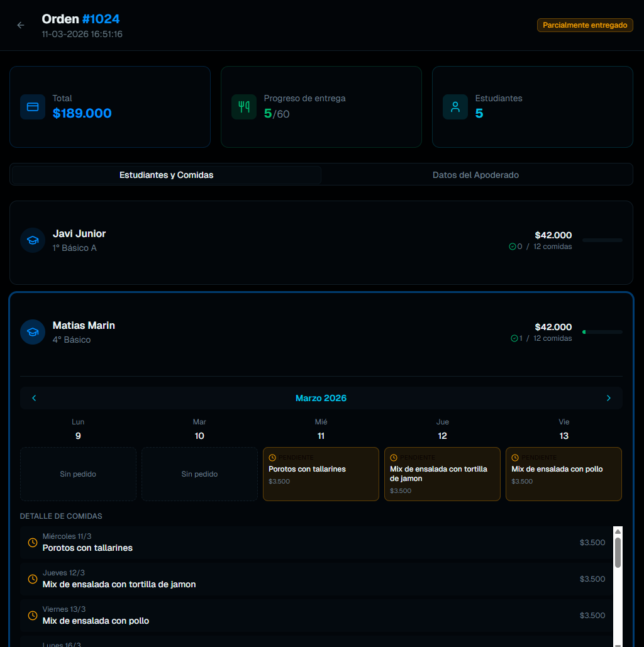Click Matias Marin's meal progress bar
Screen dimensions: 644x647
[602, 332]
